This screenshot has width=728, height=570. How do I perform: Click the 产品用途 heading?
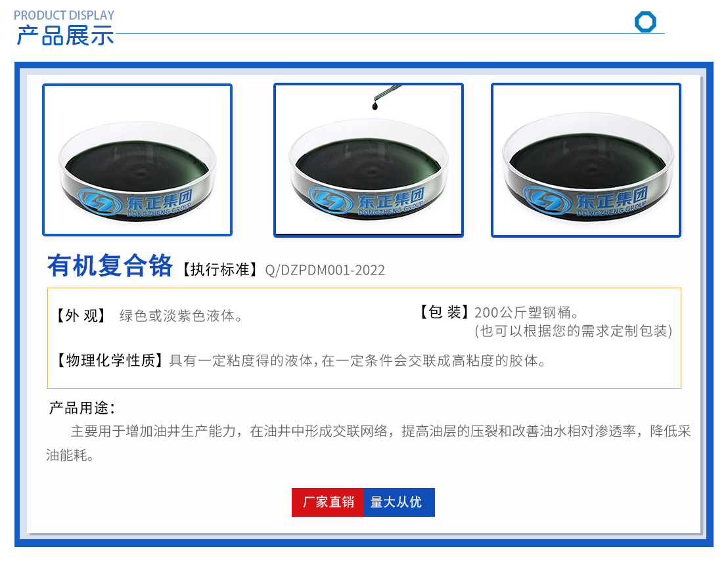[81, 408]
